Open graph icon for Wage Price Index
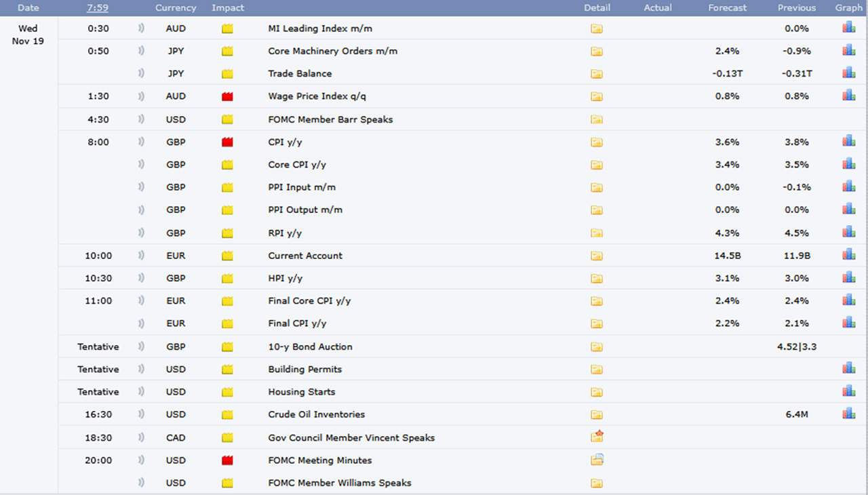The width and height of the screenshot is (868, 495). [x=848, y=96]
